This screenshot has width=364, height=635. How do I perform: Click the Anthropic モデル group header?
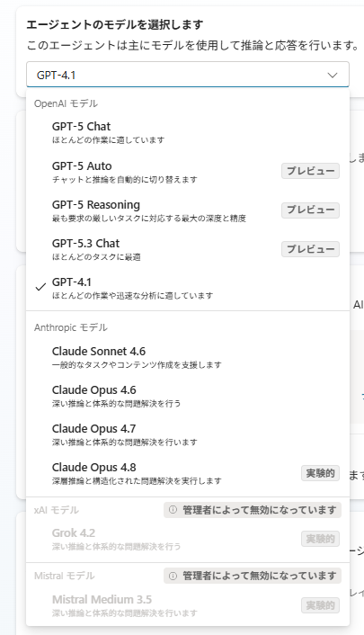(x=71, y=327)
